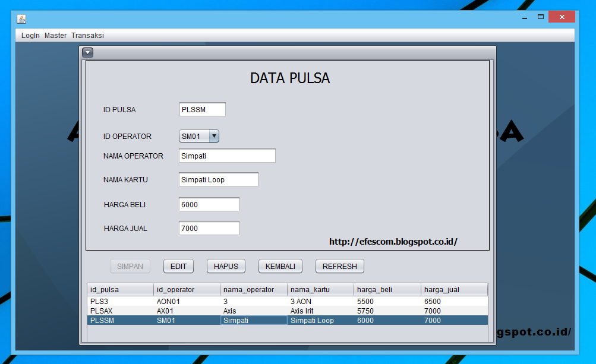Click the id_operator column header
The height and width of the screenshot is (364, 596).
click(186, 289)
